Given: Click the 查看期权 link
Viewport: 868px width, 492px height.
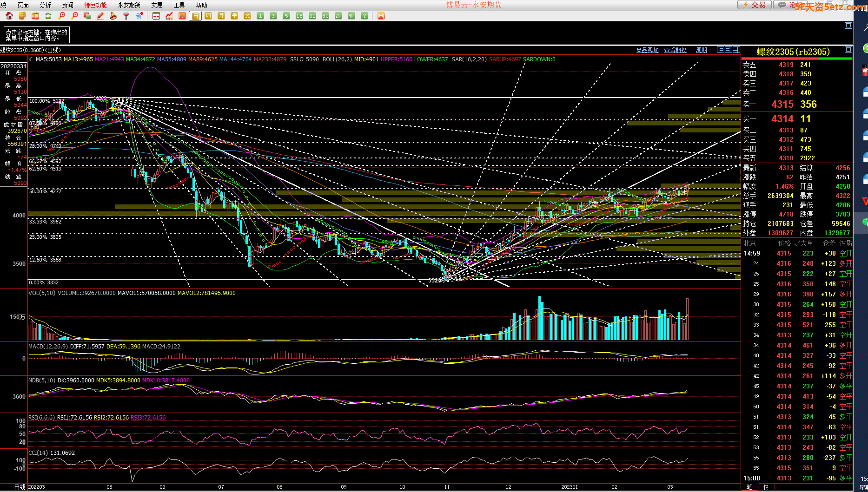Looking at the screenshot, I should 675,50.
